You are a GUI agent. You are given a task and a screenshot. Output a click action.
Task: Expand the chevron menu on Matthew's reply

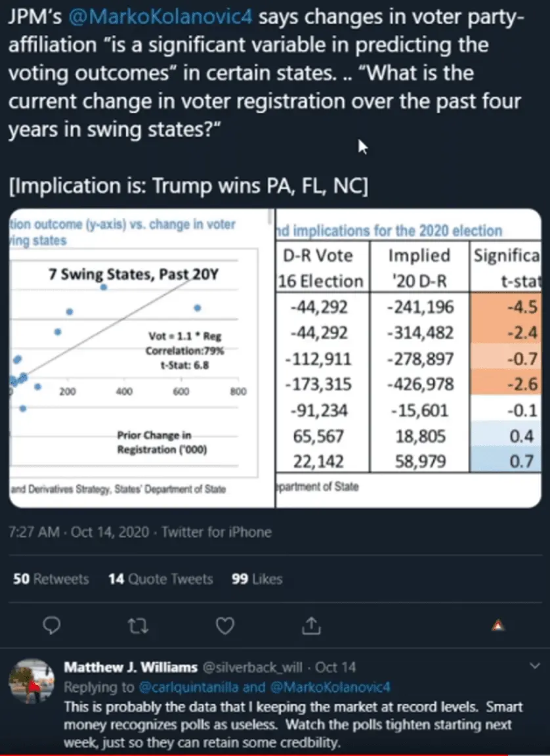tap(532, 667)
